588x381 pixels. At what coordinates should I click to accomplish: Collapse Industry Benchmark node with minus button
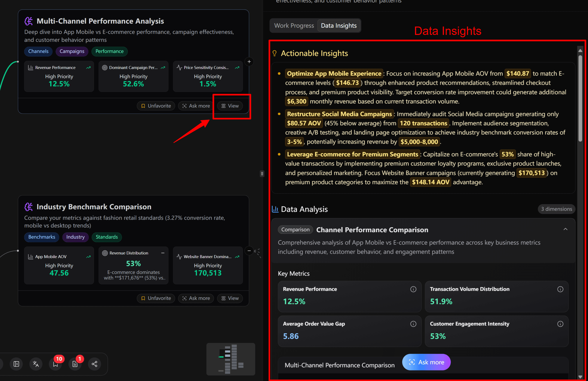pyautogui.click(x=249, y=251)
